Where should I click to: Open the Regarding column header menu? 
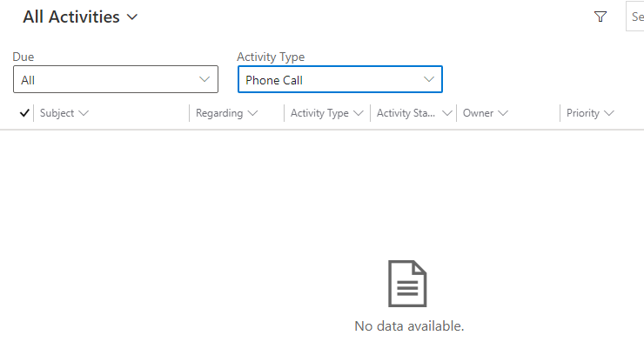click(x=227, y=113)
